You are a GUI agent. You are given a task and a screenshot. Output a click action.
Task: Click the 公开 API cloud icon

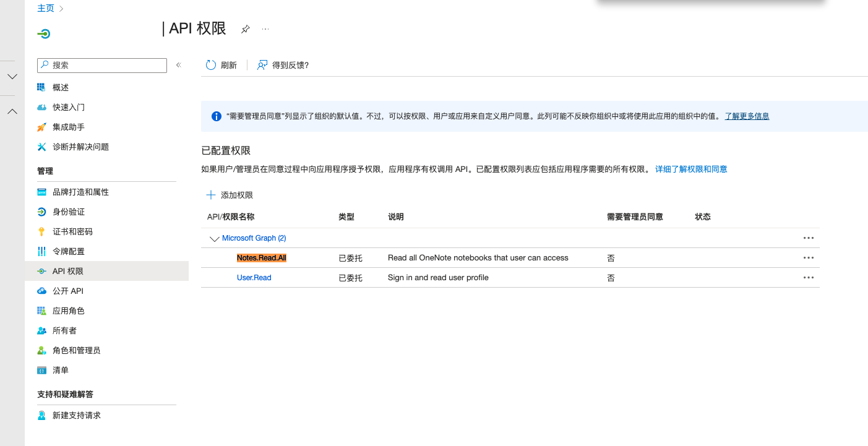[41, 291]
